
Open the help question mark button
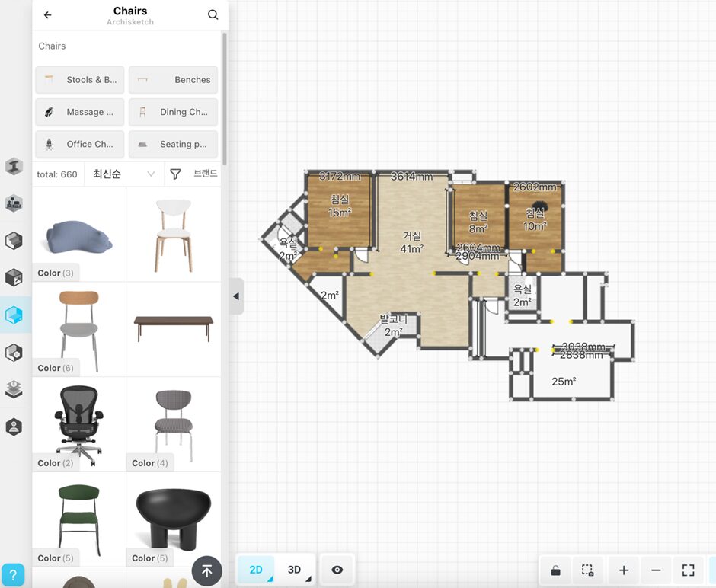pos(13,575)
